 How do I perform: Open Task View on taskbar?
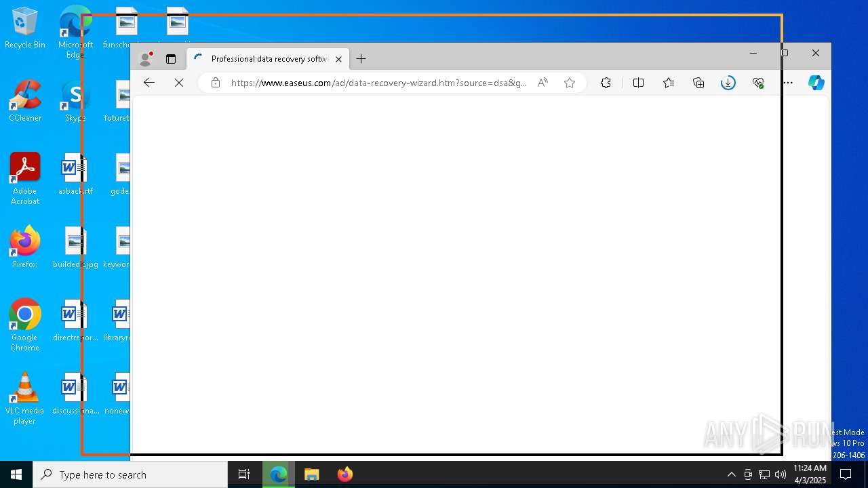point(244,474)
